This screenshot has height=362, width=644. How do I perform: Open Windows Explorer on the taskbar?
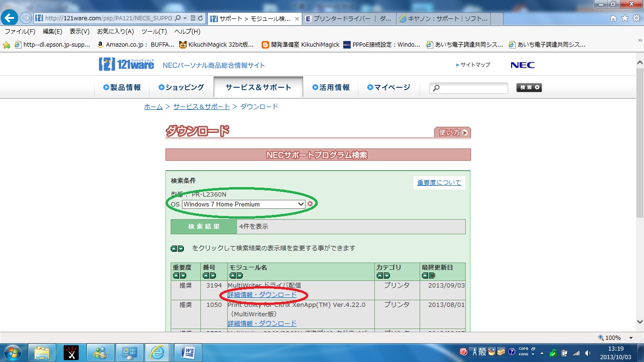[42, 353]
